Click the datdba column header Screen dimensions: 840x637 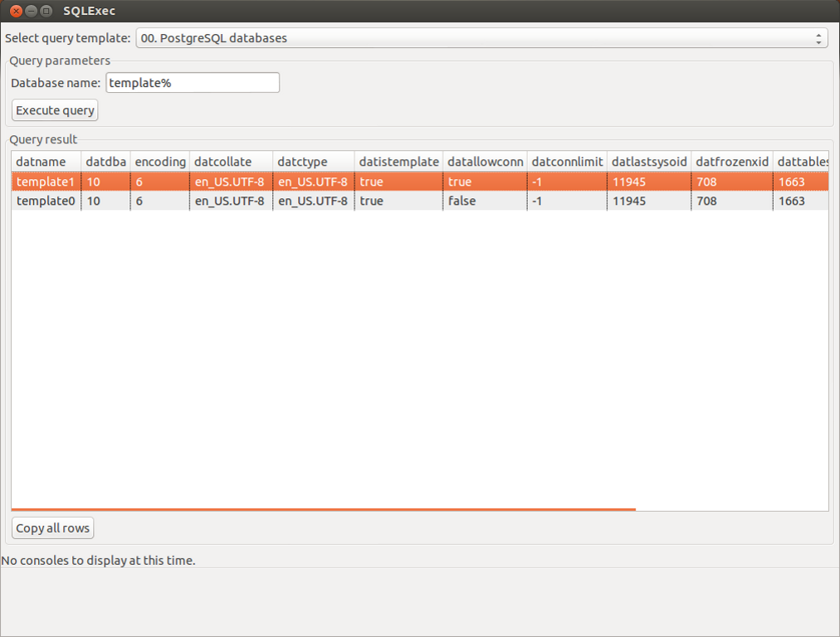(x=105, y=162)
